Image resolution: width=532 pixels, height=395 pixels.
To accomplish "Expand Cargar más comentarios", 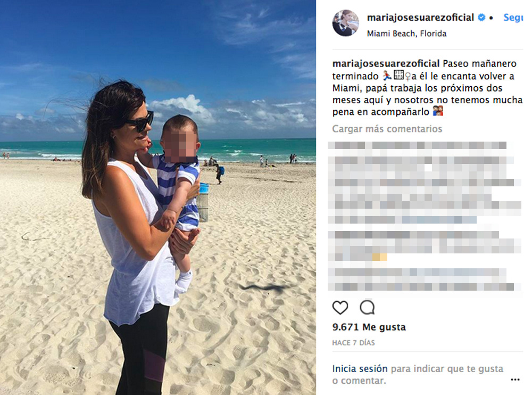I will (x=387, y=129).
